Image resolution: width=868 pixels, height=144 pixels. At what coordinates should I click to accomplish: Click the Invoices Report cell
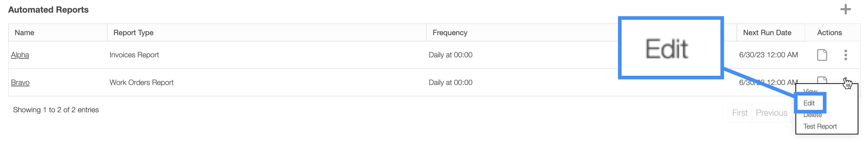click(x=134, y=55)
